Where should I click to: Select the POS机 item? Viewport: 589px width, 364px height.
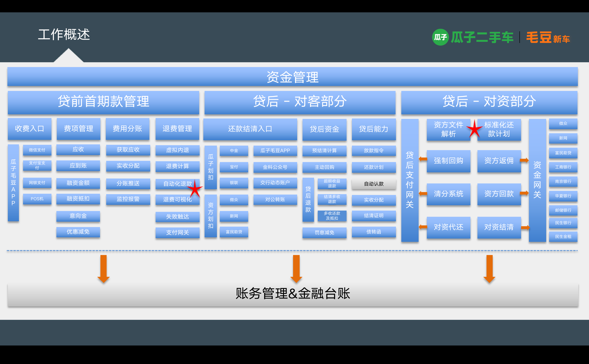click(x=37, y=199)
